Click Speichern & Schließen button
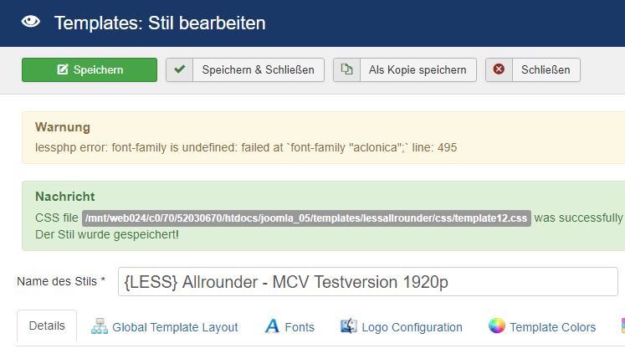This screenshot has height=364, width=625. (x=245, y=69)
